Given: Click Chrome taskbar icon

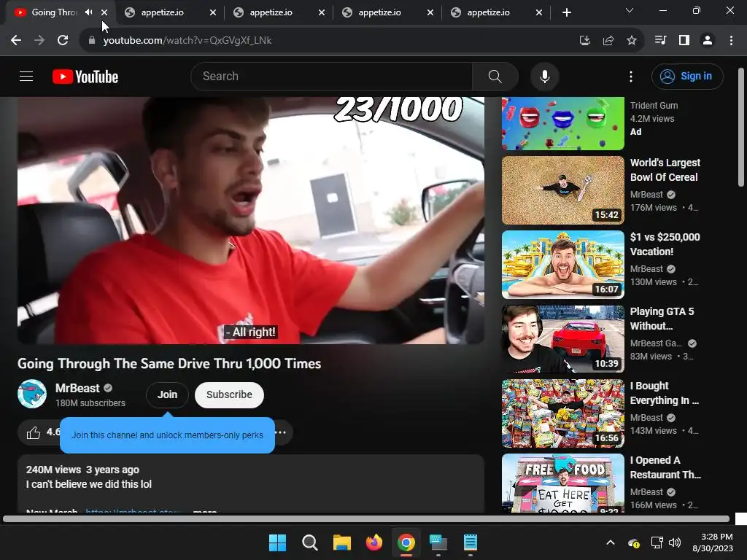Looking at the screenshot, I should pos(406,542).
